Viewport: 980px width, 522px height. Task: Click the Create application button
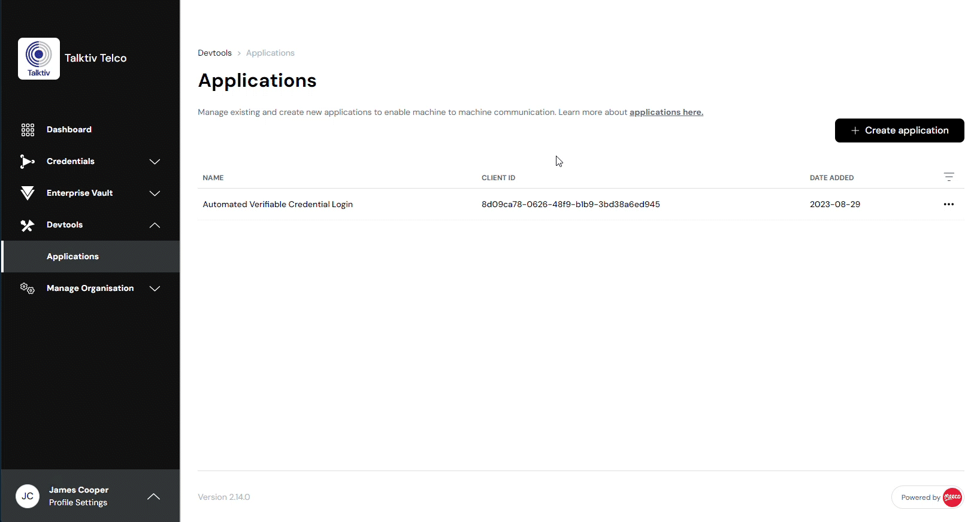[x=899, y=130]
